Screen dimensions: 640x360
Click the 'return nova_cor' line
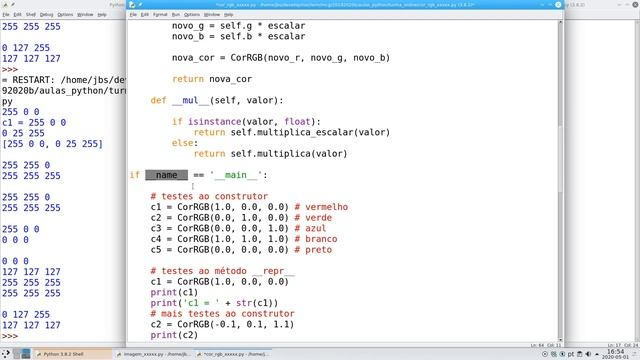coord(212,79)
